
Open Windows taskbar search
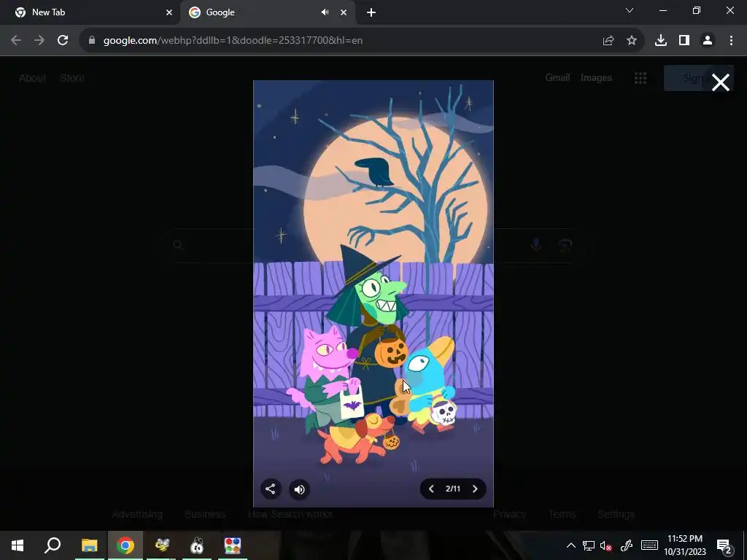[53, 545]
